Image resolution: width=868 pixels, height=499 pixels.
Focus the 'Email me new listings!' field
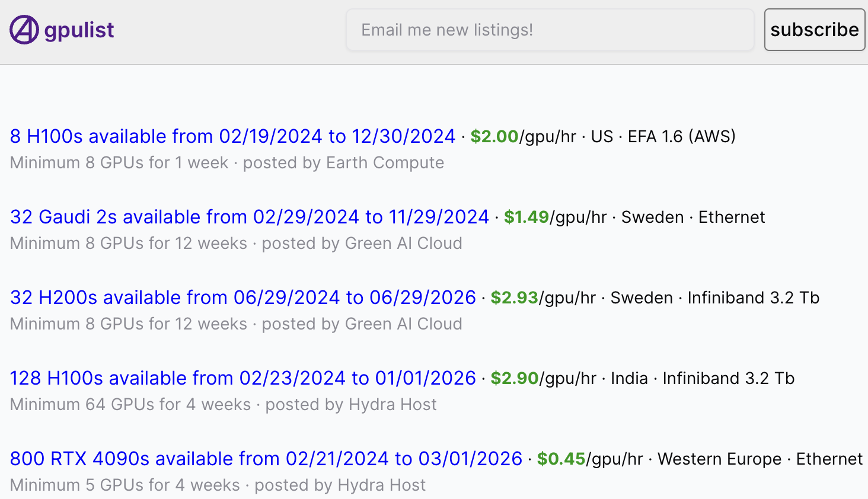[x=550, y=30]
